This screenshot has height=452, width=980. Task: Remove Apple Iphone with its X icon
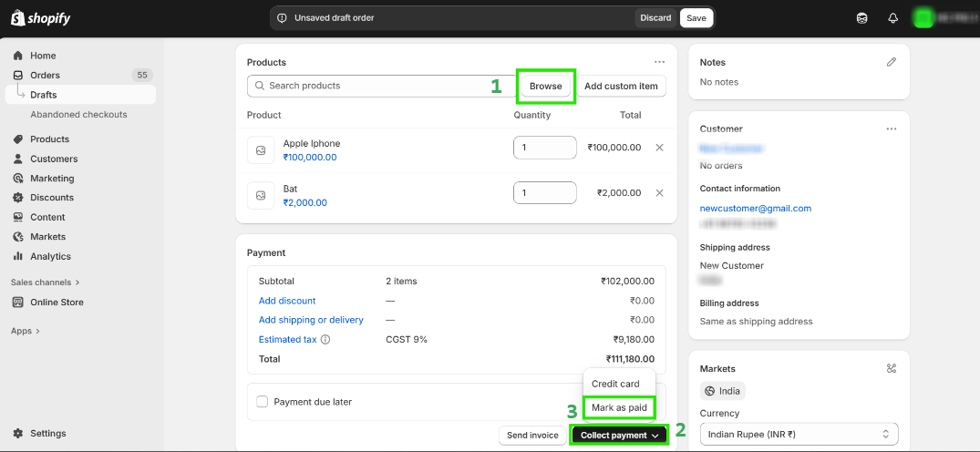pos(659,148)
